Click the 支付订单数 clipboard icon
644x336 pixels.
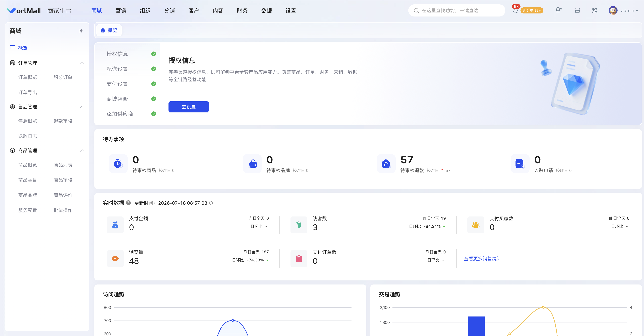pyautogui.click(x=299, y=259)
